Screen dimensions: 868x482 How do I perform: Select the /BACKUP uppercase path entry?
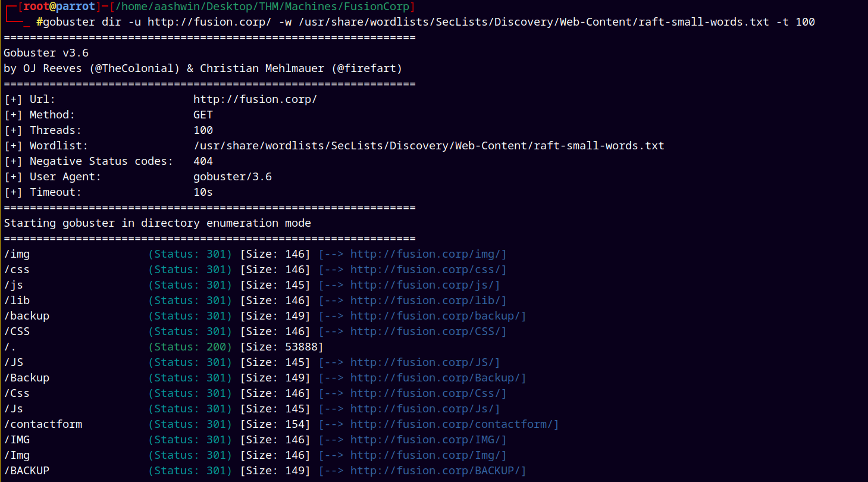click(x=26, y=471)
